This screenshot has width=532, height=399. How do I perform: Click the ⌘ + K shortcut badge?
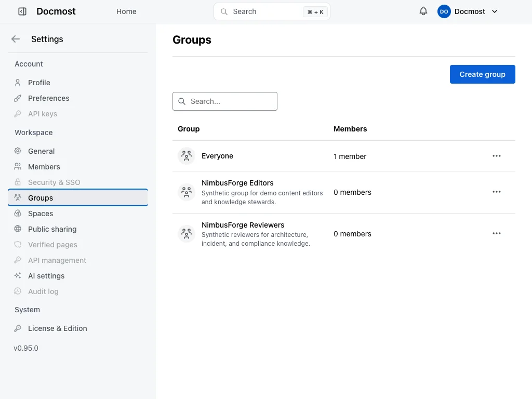315,12
